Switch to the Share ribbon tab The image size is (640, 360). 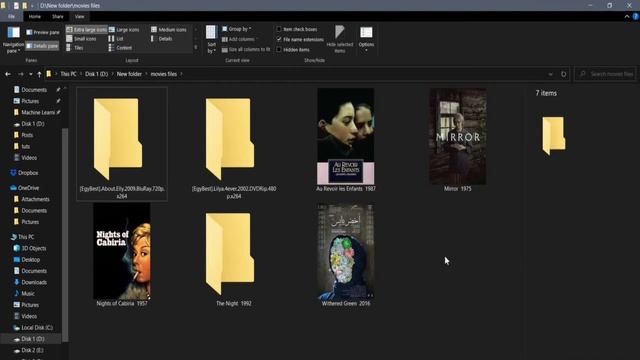click(58, 17)
